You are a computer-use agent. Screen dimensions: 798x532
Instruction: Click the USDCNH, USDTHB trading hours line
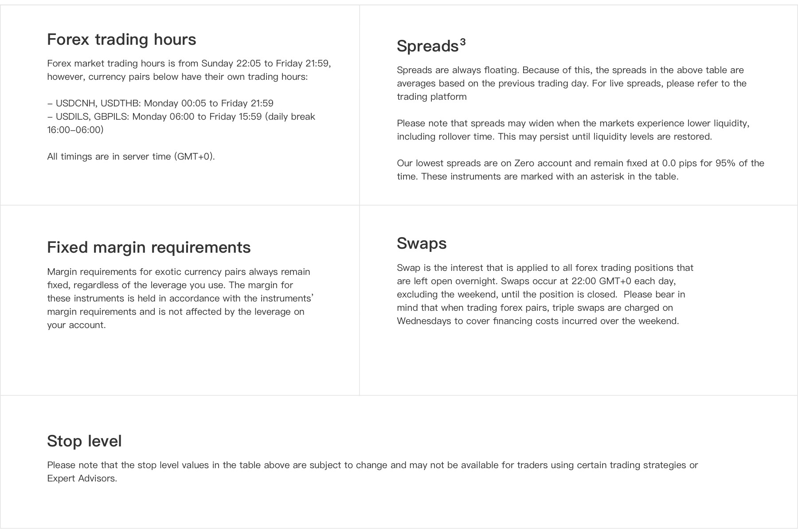point(160,103)
